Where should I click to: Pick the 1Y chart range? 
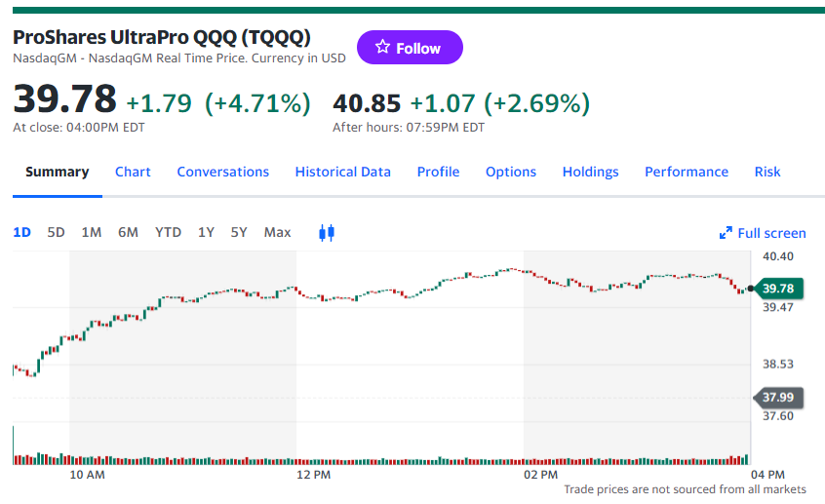coord(207,233)
